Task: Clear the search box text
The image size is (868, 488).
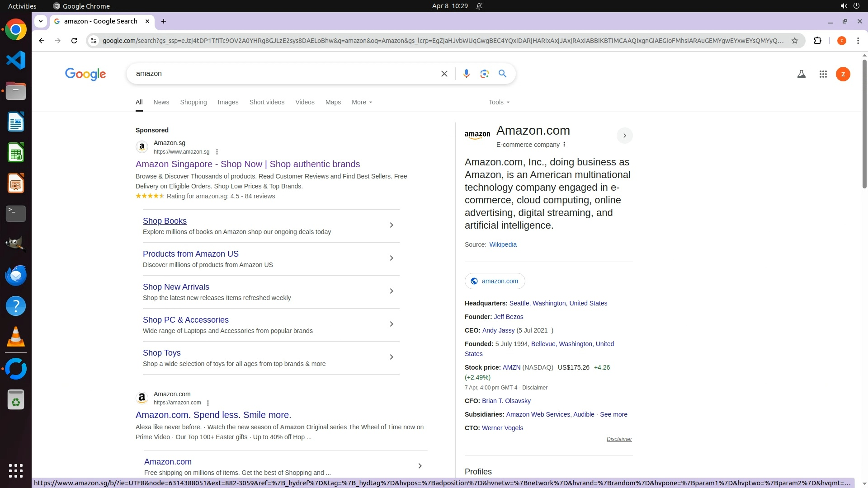Action: 444,74
